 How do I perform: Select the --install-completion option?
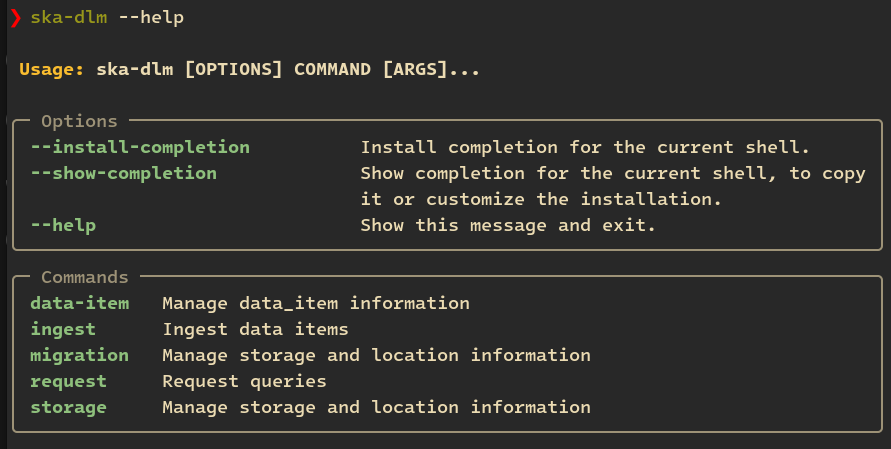pos(140,147)
